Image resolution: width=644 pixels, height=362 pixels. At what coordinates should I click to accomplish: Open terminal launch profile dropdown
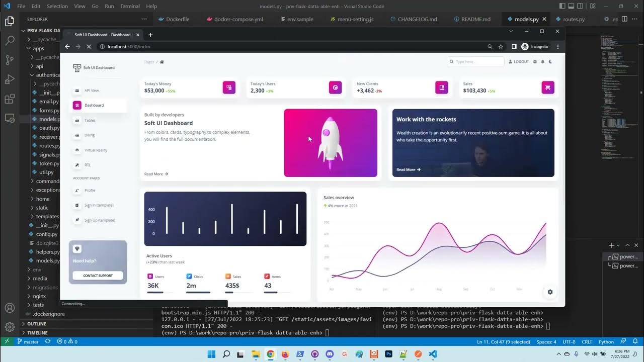point(619,245)
